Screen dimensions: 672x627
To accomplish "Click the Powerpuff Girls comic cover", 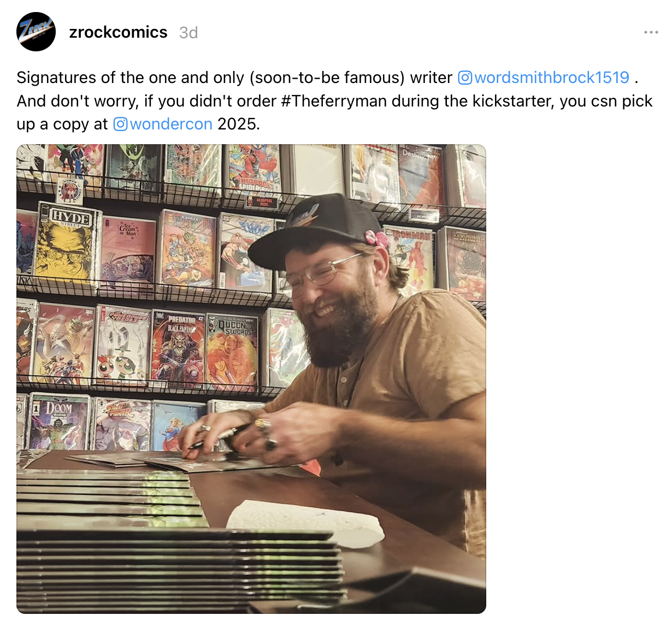I will (x=122, y=345).
